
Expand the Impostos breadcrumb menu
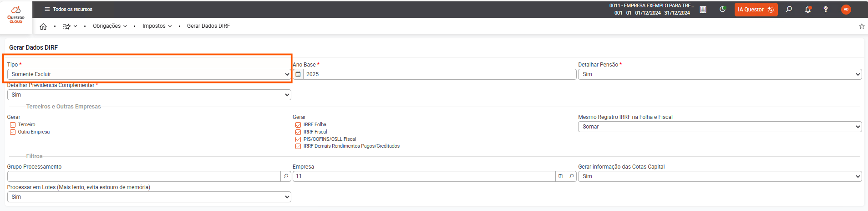[x=157, y=26]
